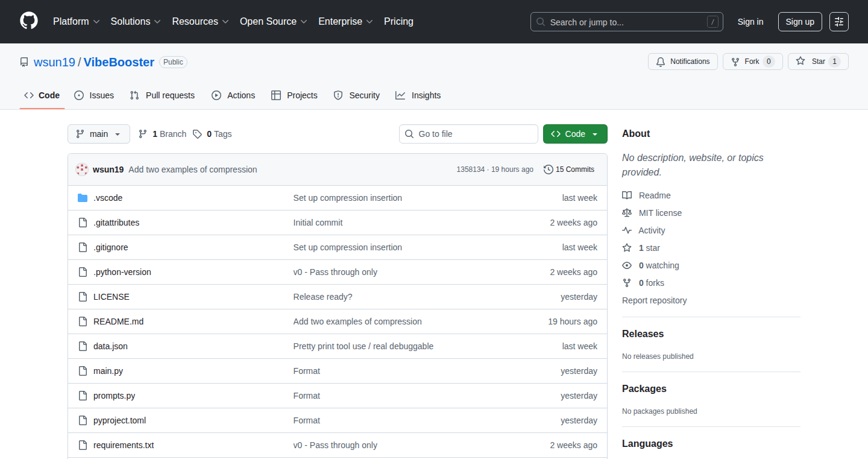Expand the Platform menu in header

76,22
